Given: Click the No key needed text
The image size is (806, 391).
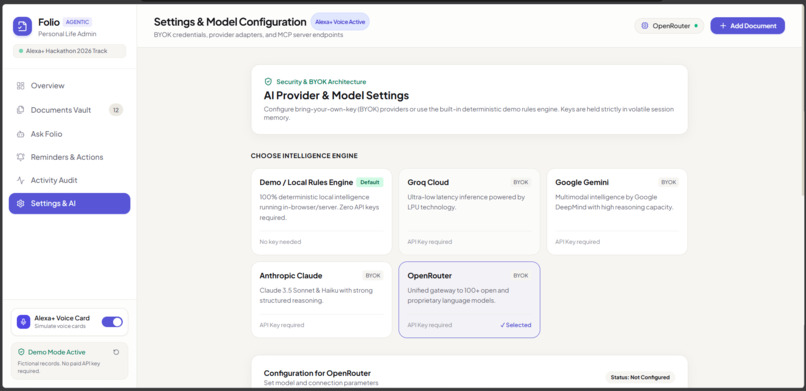Looking at the screenshot, I should [x=280, y=242].
